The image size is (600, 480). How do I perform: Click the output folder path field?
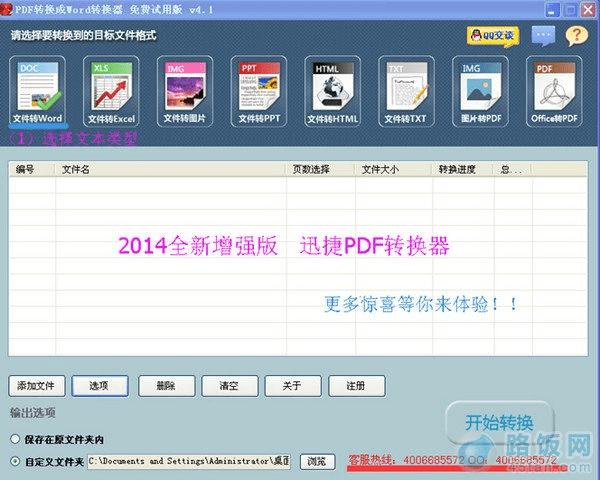coord(189,461)
